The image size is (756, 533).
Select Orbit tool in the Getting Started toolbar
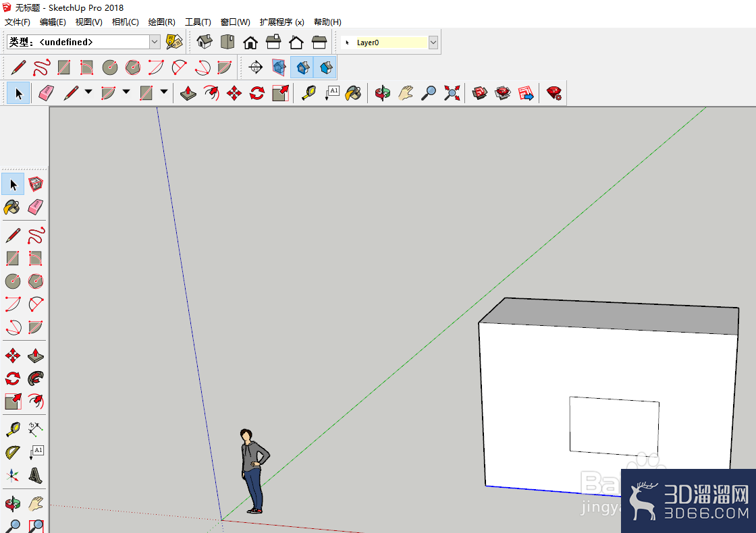point(382,92)
